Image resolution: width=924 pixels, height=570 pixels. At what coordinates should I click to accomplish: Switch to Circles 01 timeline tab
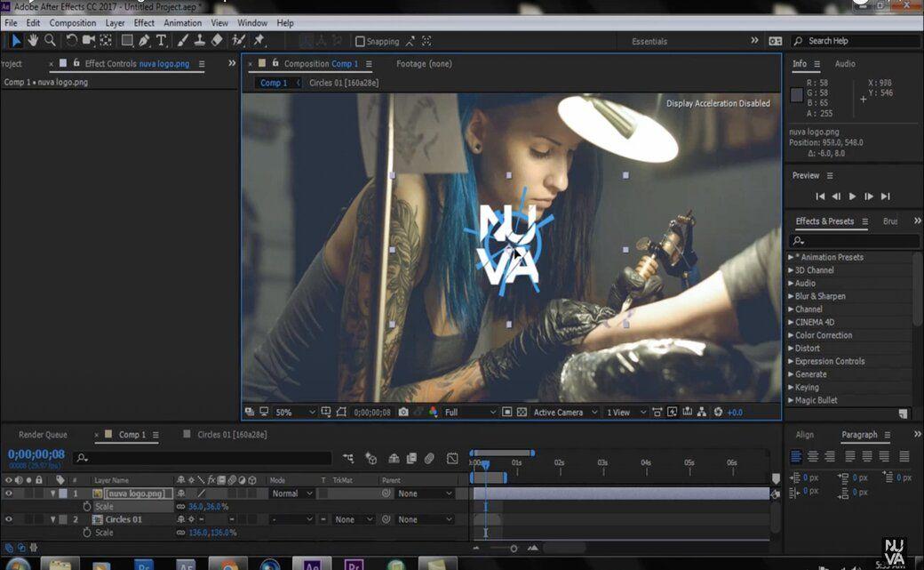point(232,434)
